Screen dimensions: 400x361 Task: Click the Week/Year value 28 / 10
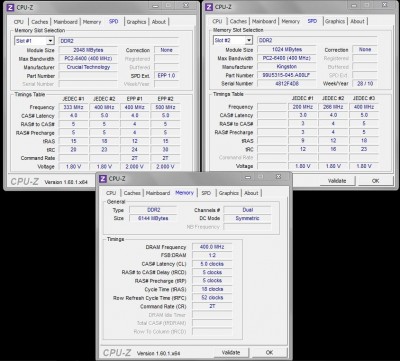365,84
